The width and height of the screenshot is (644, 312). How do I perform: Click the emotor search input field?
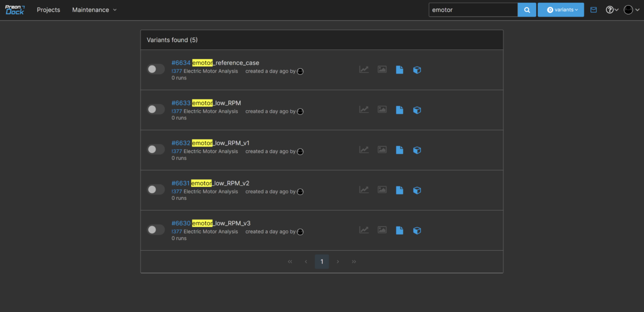tap(472, 10)
